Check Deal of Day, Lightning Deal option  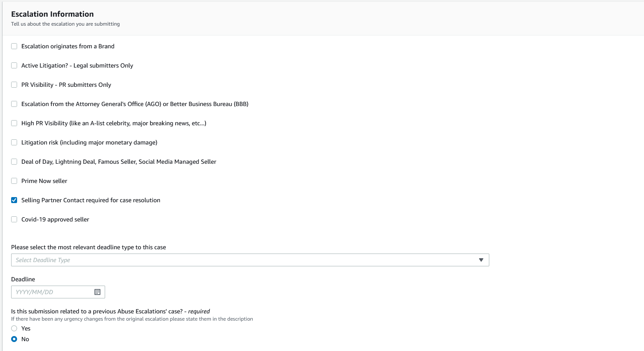tap(14, 162)
